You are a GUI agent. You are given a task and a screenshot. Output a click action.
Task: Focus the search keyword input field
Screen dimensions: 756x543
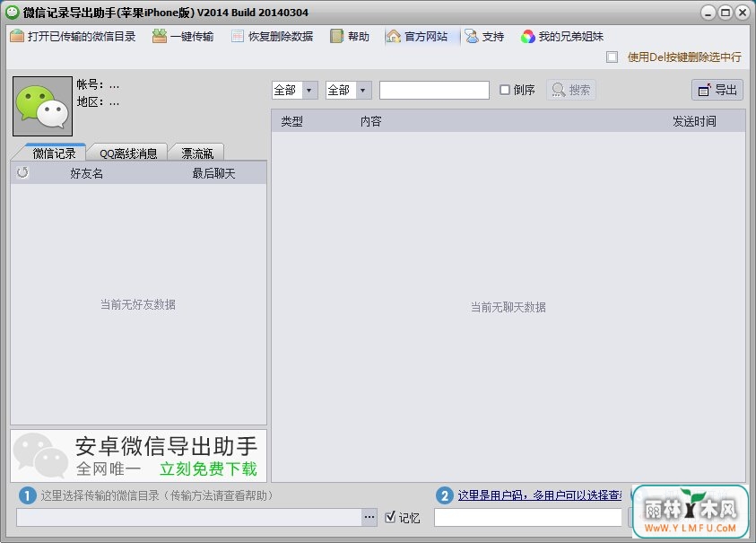[434, 91]
